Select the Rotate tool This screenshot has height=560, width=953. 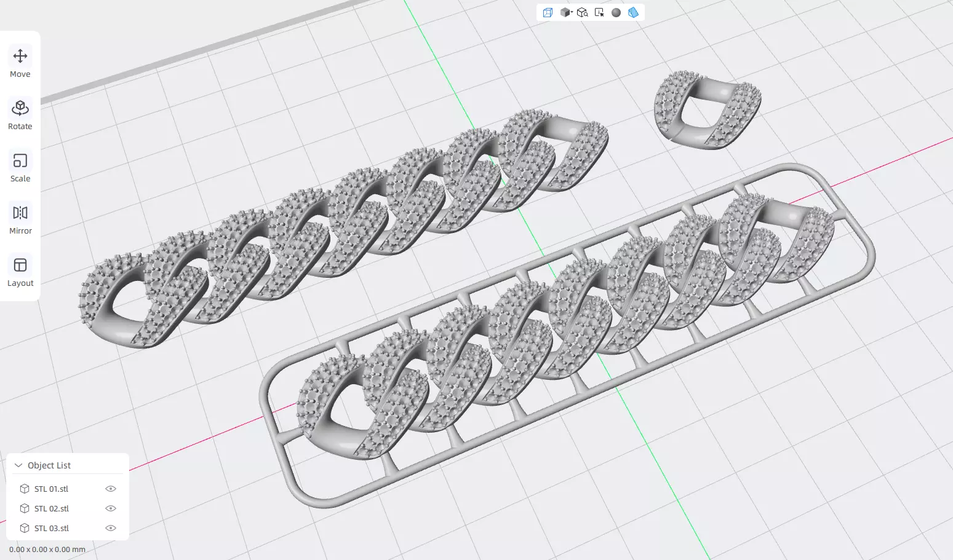(x=20, y=115)
